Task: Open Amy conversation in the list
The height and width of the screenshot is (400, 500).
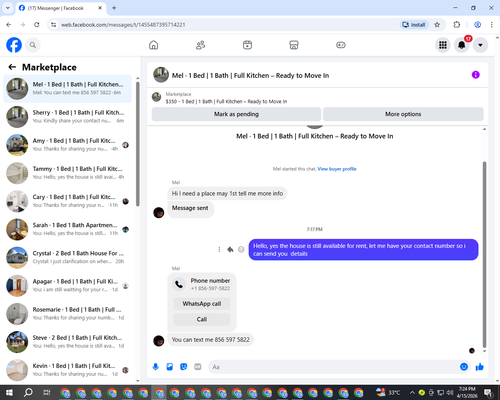Action: tap(67, 145)
